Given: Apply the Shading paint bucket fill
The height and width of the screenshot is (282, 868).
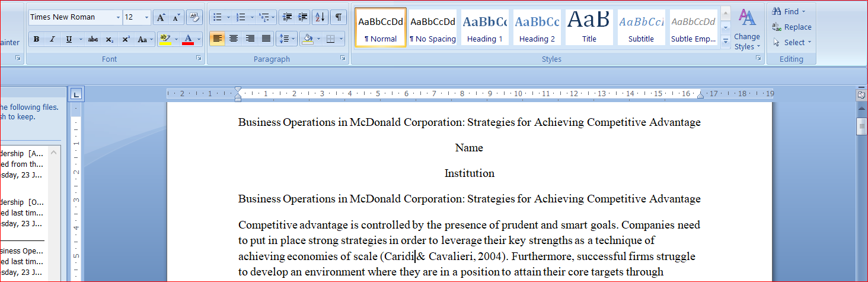Looking at the screenshot, I should pyautogui.click(x=307, y=39).
